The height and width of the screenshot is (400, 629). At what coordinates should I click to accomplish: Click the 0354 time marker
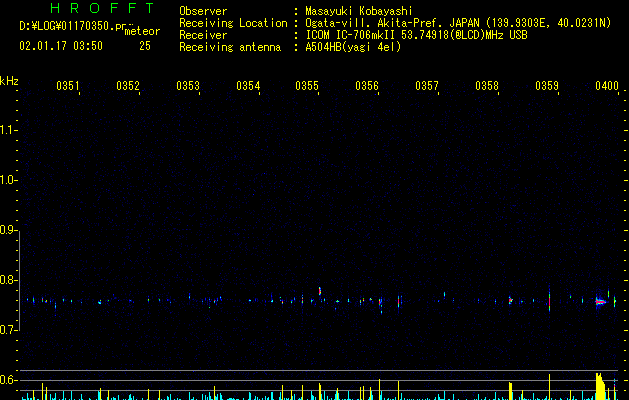click(x=248, y=85)
